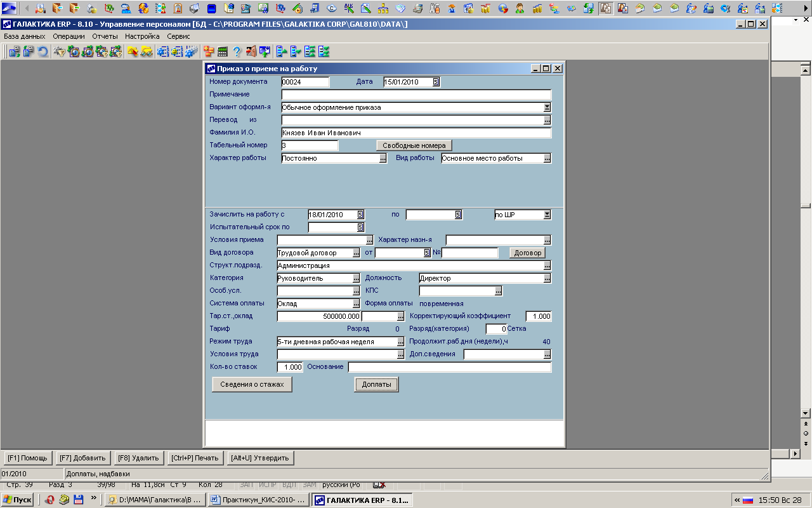
Task: Click the first toolbar icon with documents and green arrow
Action: 15,52
